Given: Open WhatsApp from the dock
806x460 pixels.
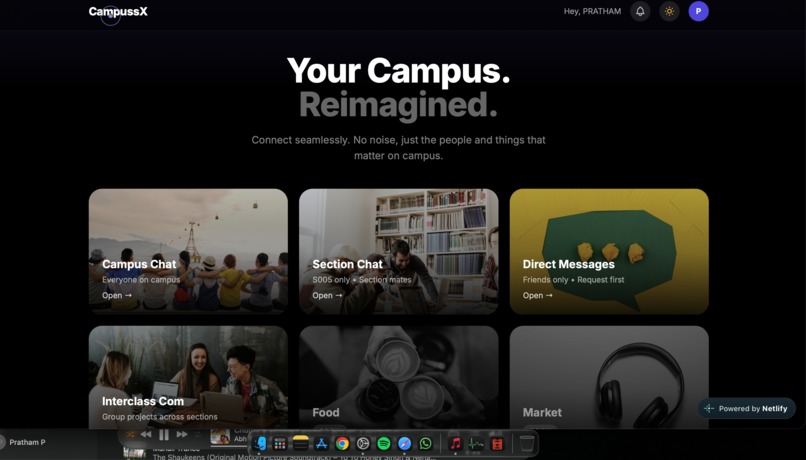Looking at the screenshot, I should tap(425, 444).
